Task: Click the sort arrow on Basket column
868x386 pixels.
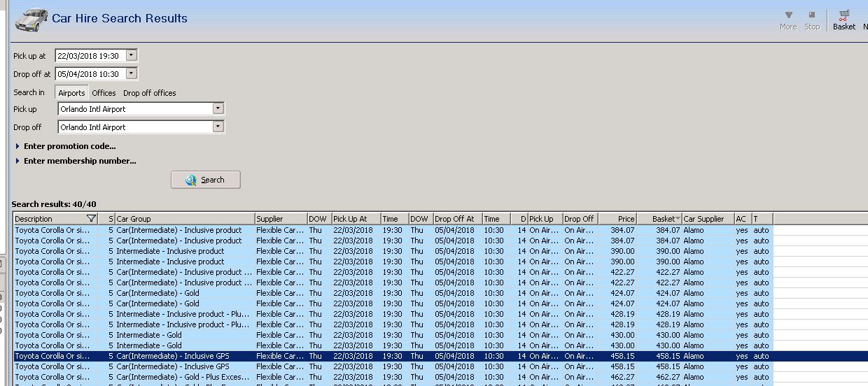Action: [x=678, y=219]
